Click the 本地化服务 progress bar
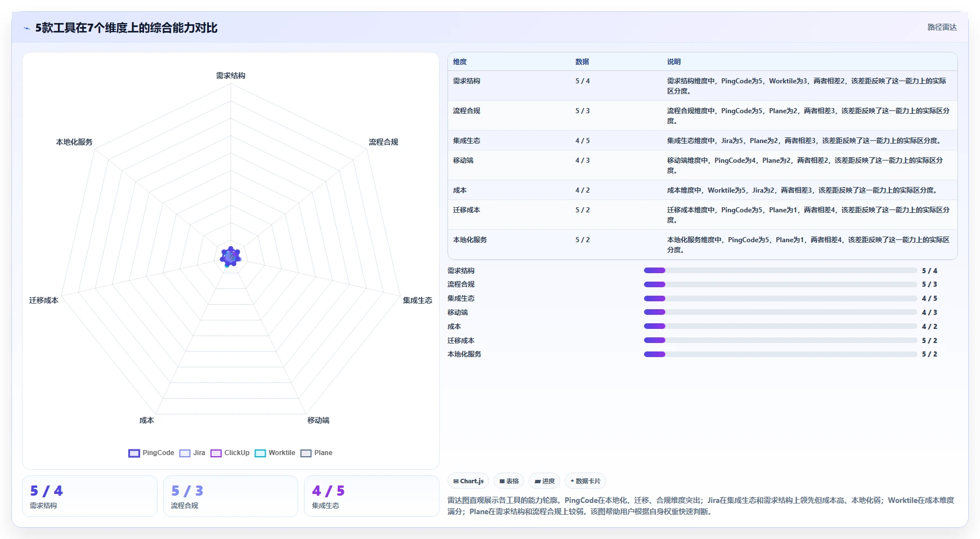Screen dimensions: 980x539 pos(780,354)
